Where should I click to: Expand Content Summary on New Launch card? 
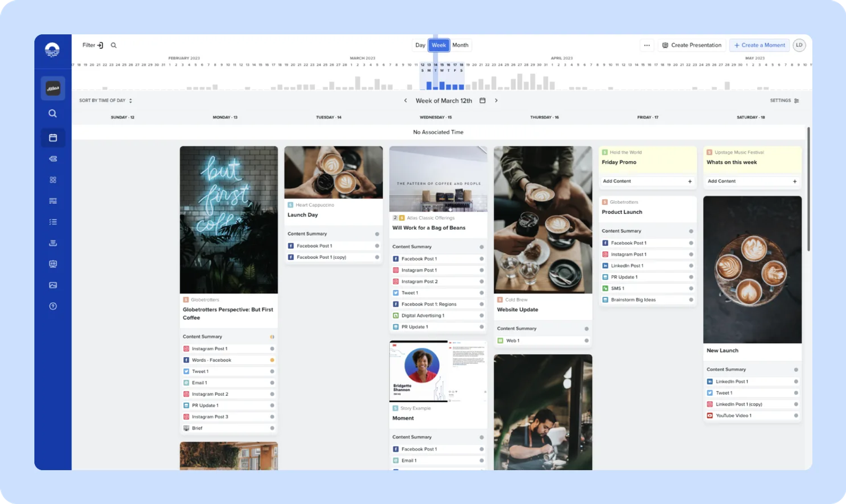point(752,369)
